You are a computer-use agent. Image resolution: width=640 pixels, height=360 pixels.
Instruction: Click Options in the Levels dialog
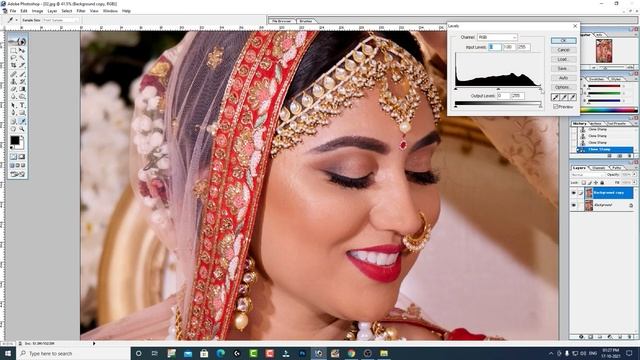pyautogui.click(x=563, y=87)
